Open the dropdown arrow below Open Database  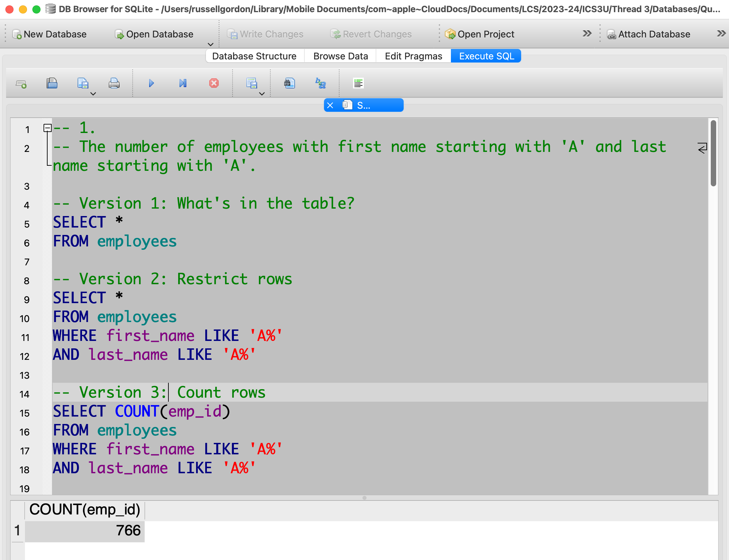pos(210,44)
